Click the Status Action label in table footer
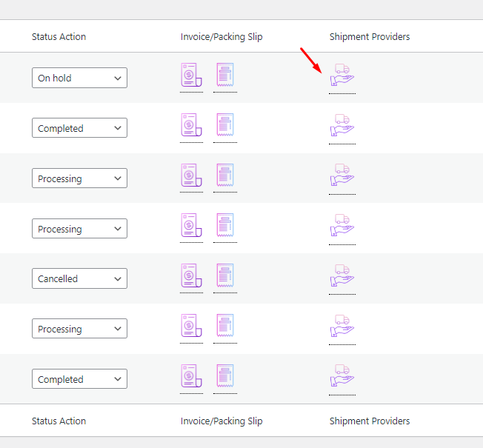Viewport: 483px width, 448px height. (x=59, y=421)
